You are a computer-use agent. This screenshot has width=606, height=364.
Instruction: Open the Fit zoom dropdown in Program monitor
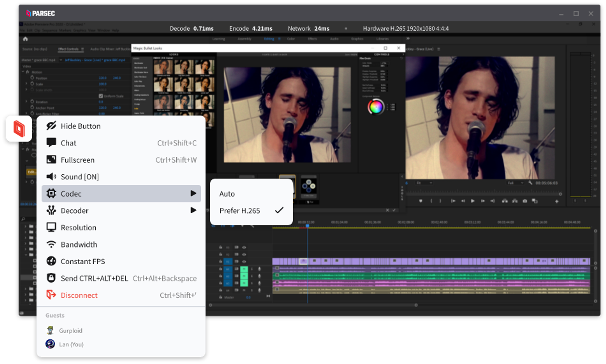424,183
